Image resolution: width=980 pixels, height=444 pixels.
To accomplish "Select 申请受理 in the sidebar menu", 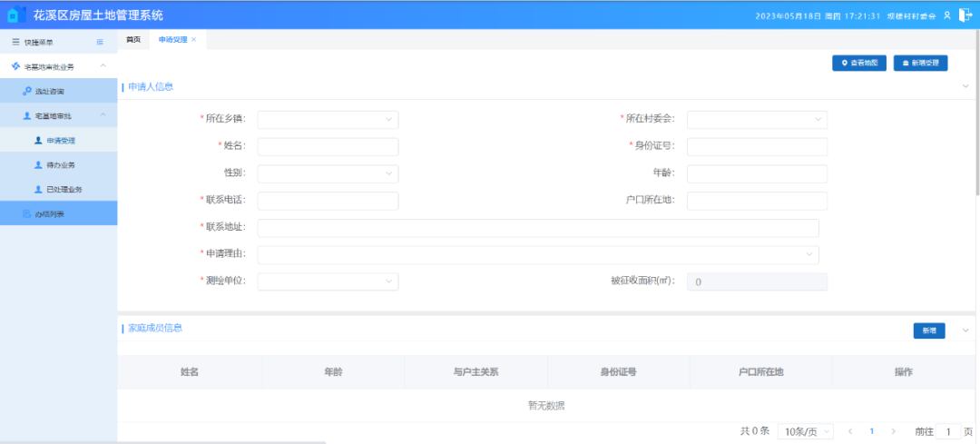I will [x=60, y=141].
